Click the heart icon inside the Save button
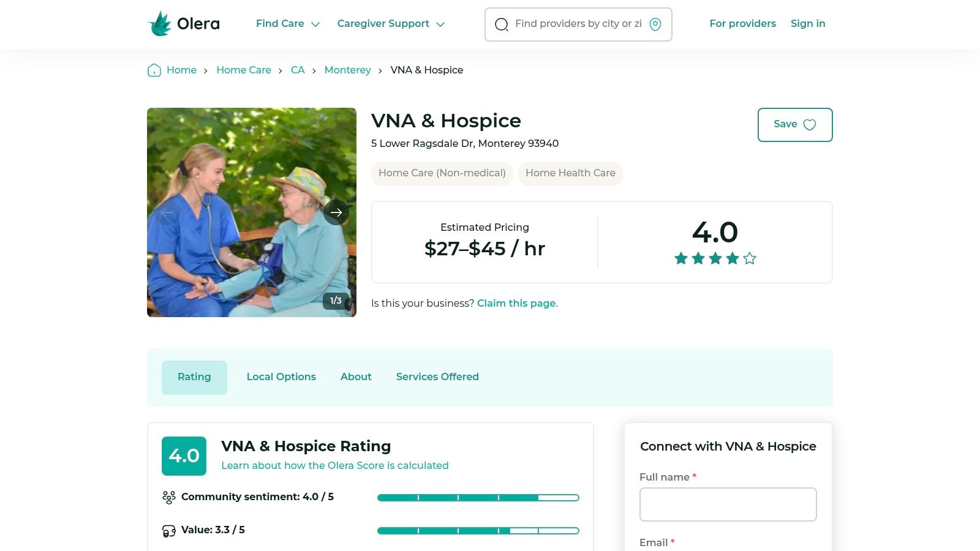This screenshot has height=551, width=980. point(810,124)
